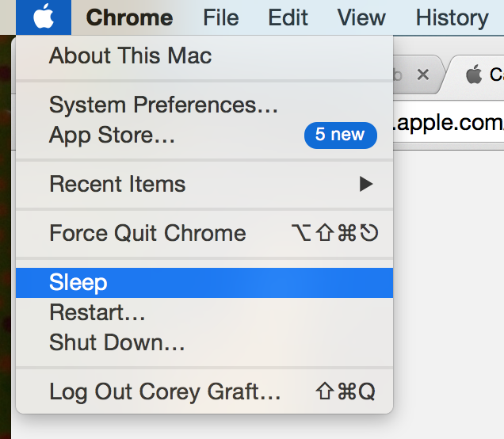Choose Restart from the Apple menu
Image resolution: width=504 pixels, height=439 pixels.
97,312
